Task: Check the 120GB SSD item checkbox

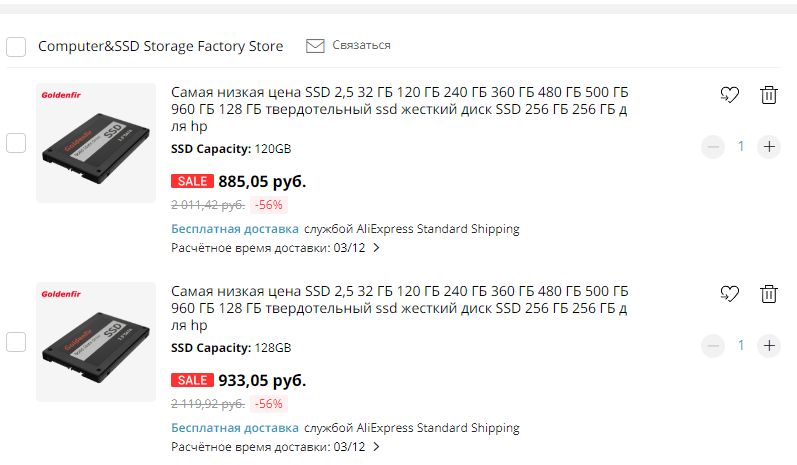Action: 16,143
